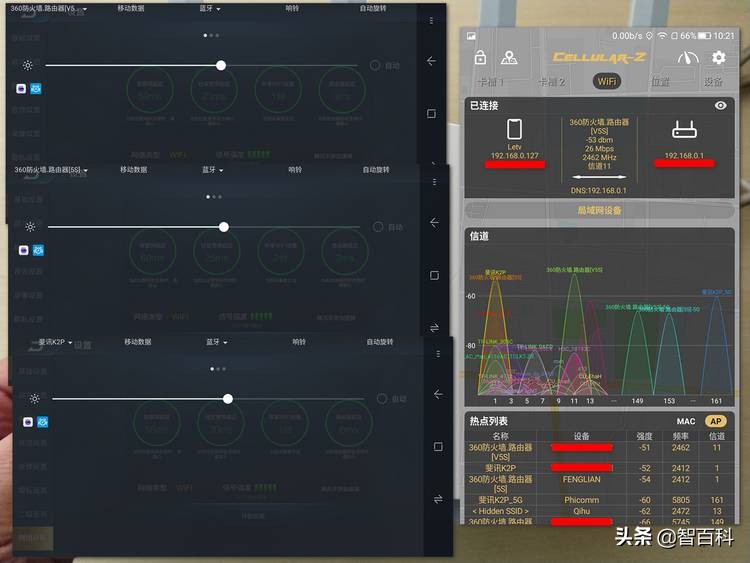The image size is (750, 563).
Task: Expand 蓝牙 dropdown in middle [5S] panel
Action: tap(213, 170)
